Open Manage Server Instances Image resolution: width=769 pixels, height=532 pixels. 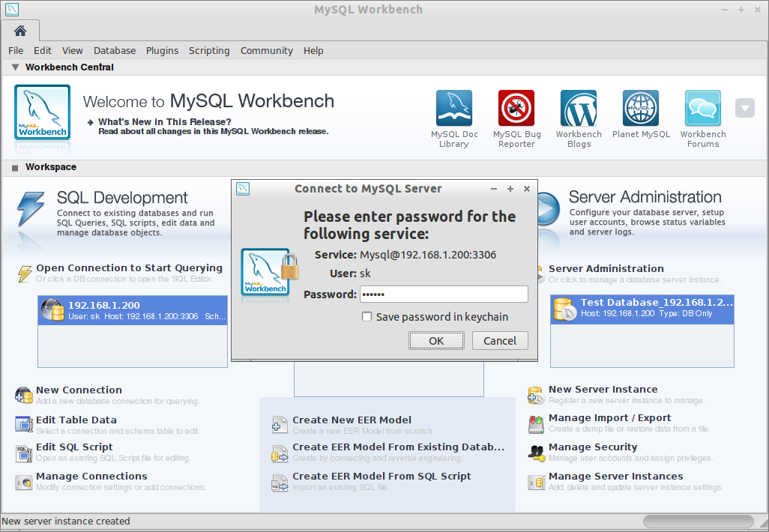(615, 476)
